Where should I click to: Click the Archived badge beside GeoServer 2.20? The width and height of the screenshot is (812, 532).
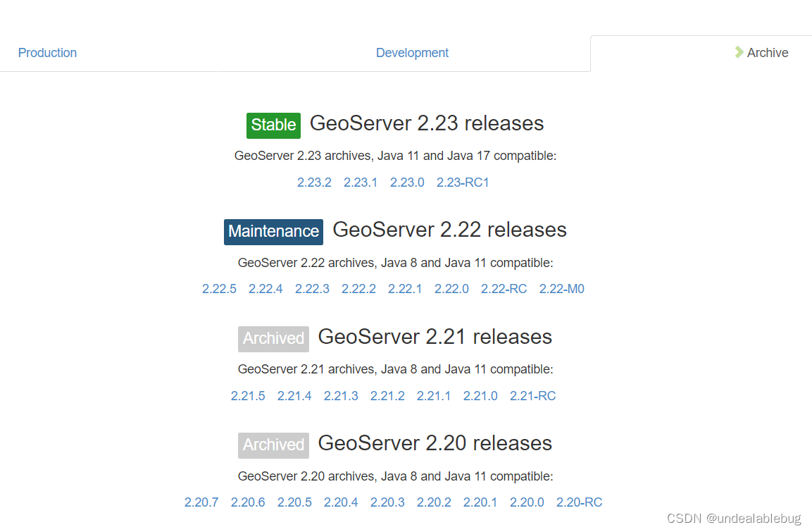click(273, 445)
